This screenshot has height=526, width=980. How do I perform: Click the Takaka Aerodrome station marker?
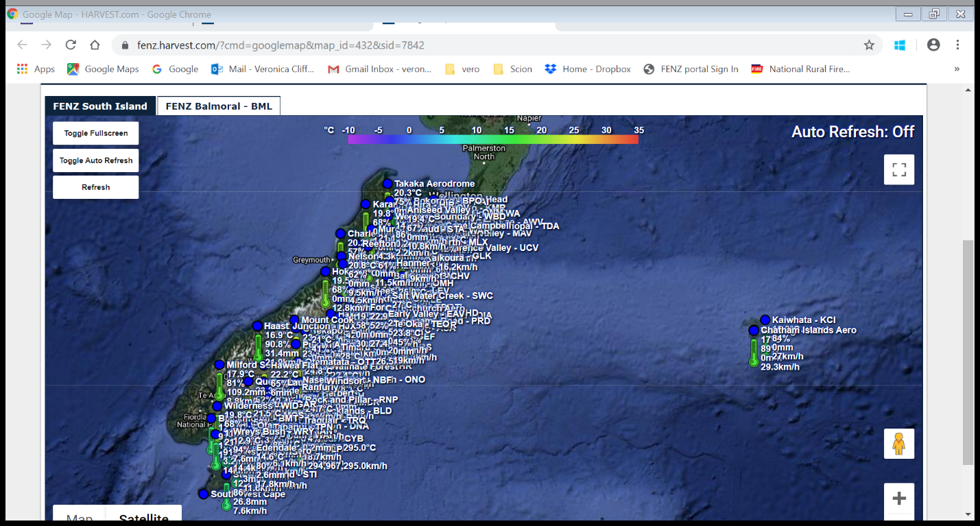tap(387, 184)
